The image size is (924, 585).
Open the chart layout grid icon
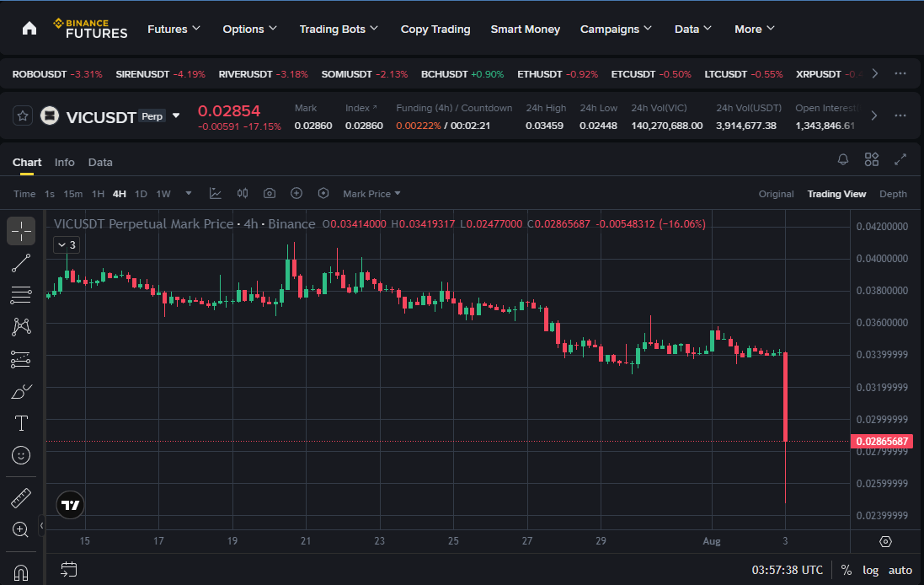pos(872,159)
